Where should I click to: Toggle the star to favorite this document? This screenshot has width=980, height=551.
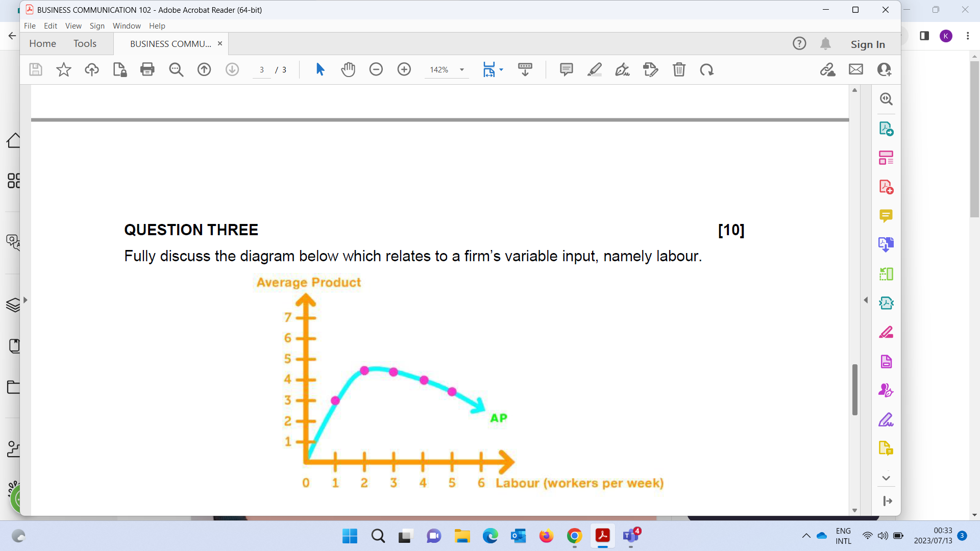point(63,69)
